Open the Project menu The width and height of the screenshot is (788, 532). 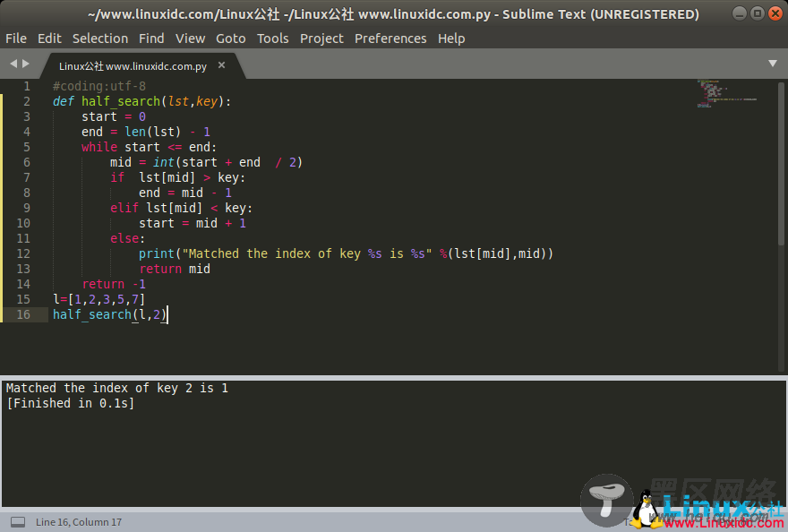pos(321,39)
